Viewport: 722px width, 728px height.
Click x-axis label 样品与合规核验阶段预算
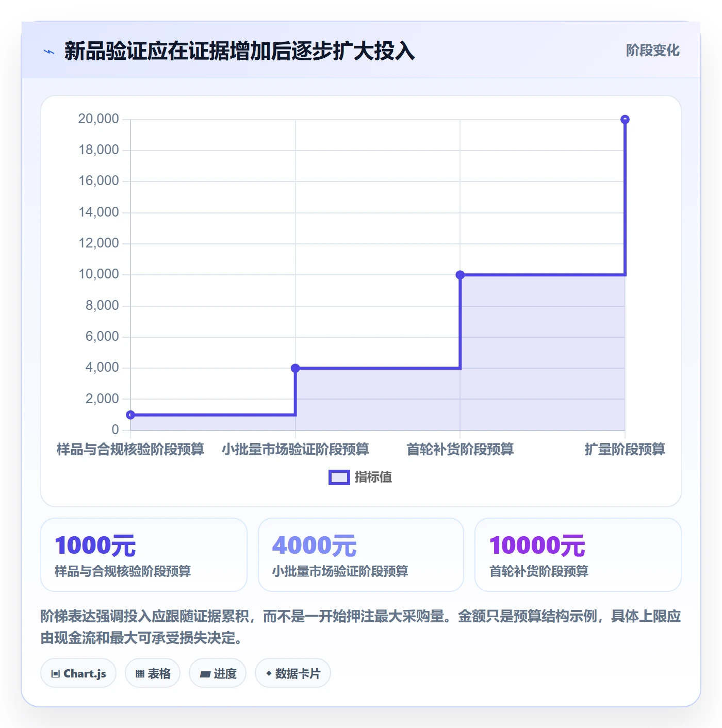(130, 450)
